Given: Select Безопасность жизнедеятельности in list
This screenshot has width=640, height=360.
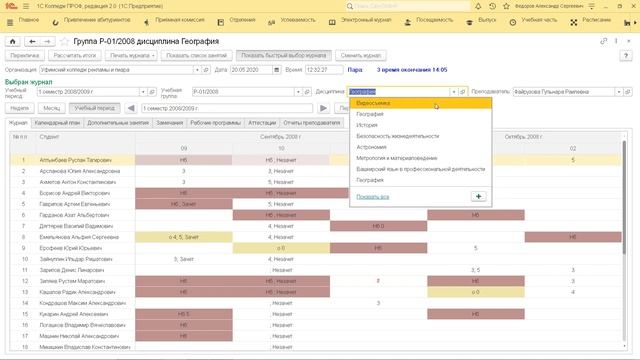Looking at the screenshot, I should 421,136.
